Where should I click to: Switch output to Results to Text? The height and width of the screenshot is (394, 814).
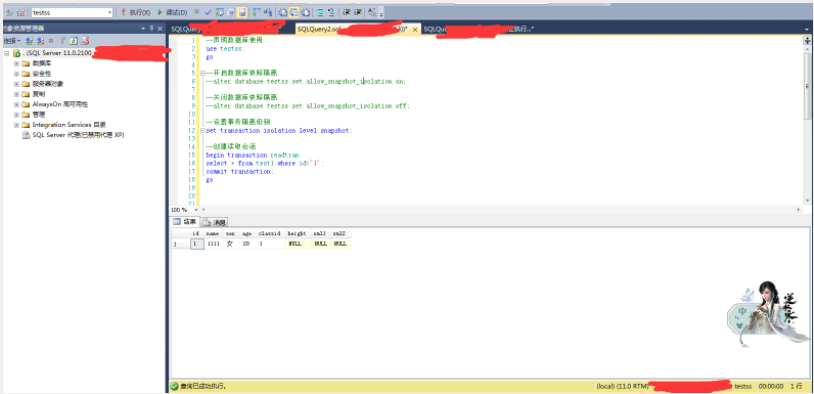[283, 12]
